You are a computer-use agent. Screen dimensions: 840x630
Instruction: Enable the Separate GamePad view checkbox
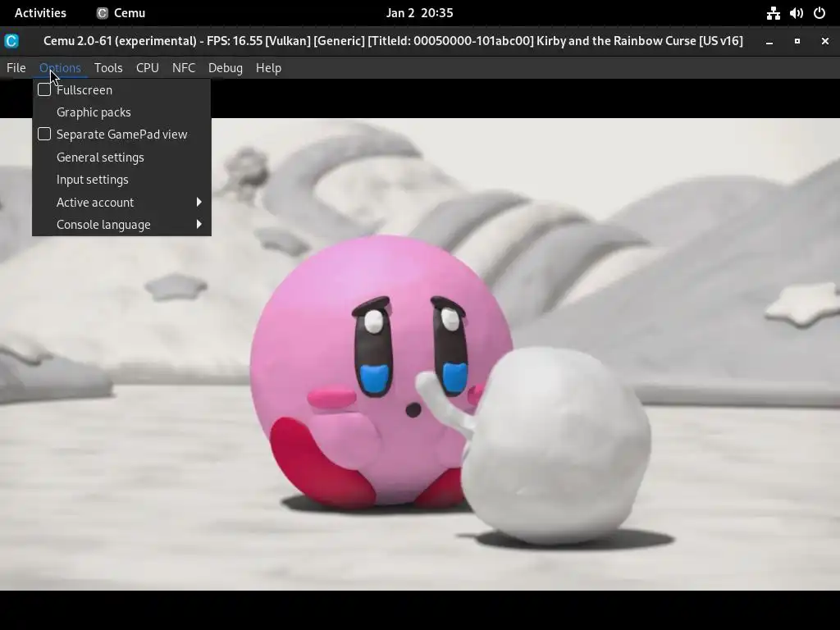click(44, 134)
